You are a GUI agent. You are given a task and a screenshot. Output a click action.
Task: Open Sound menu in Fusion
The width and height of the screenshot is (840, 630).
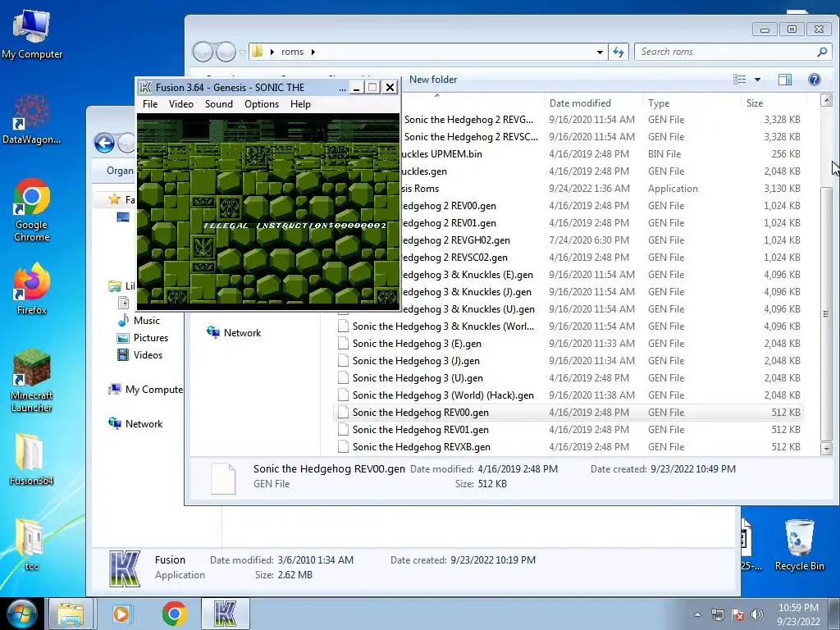218,104
